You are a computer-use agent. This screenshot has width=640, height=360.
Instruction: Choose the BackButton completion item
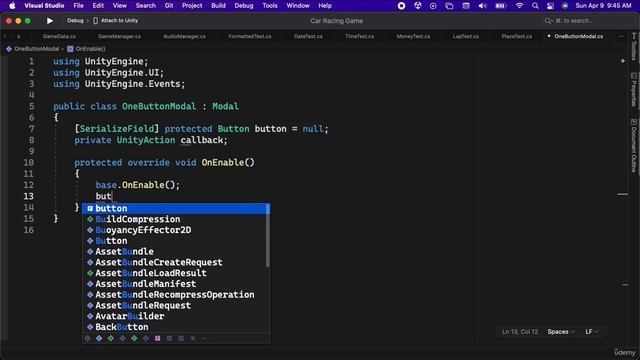[176, 327]
